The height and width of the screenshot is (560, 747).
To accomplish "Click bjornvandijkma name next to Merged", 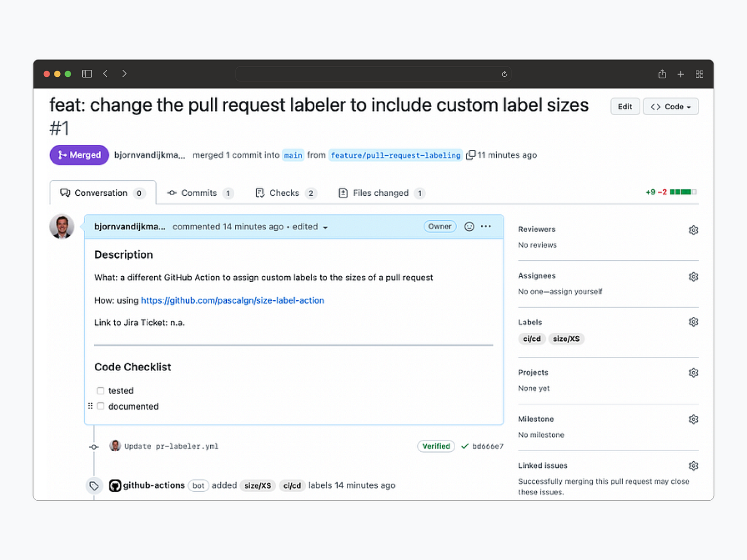I will click(x=150, y=155).
